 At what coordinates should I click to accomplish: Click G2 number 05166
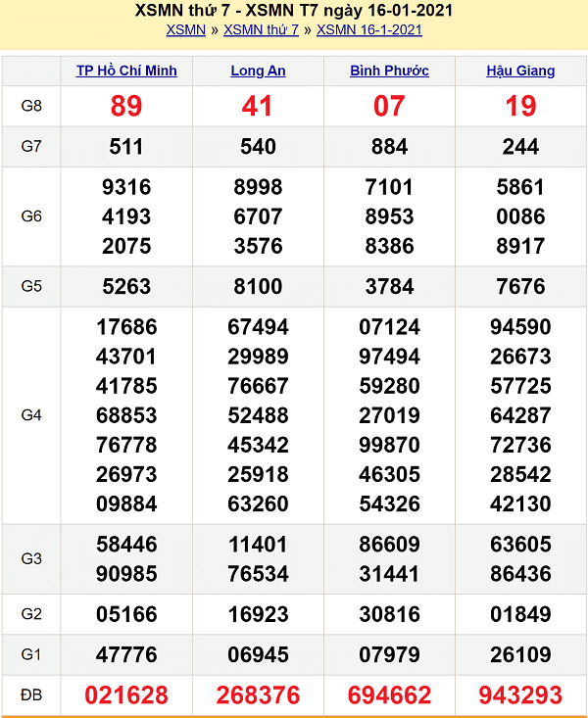(x=126, y=614)
